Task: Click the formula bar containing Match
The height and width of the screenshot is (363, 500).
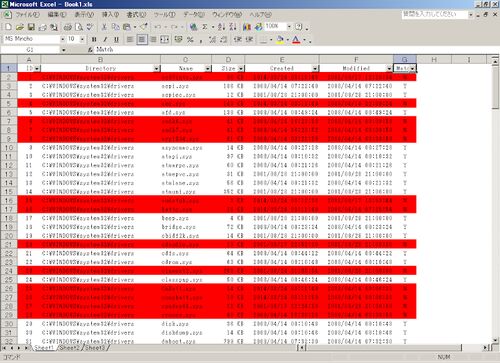Action: 297,50
